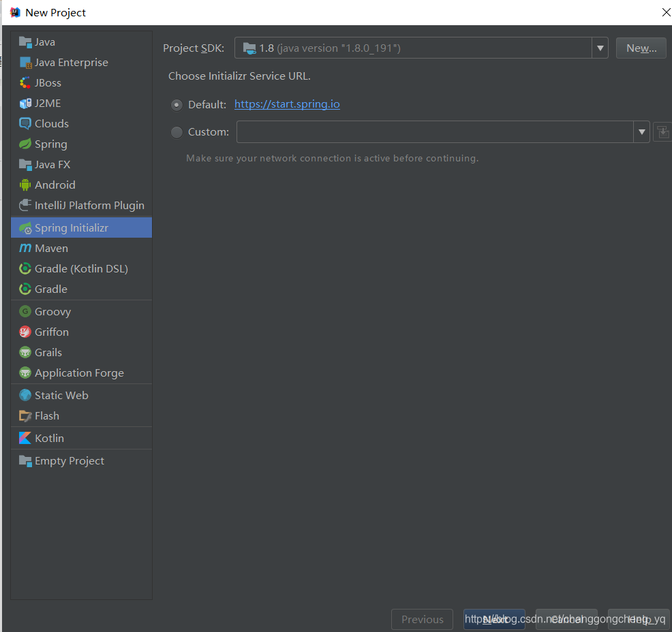Click the Help button
Viewport: 672px width, 632px height.
(x=639, y=619)
